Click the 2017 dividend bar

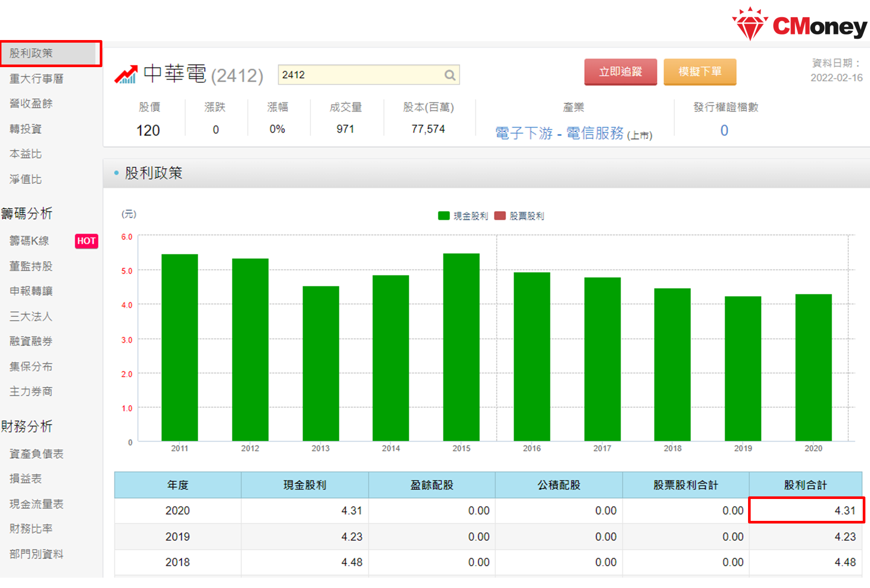pos(602,359)
